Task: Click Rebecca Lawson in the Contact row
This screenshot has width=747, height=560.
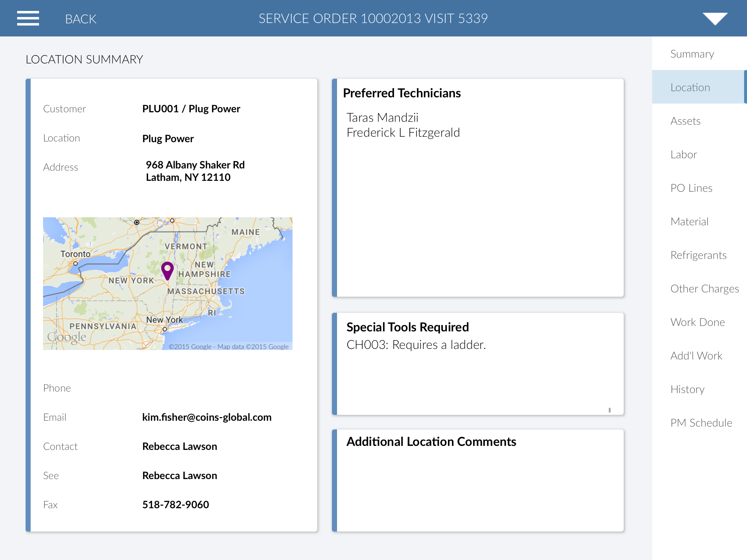Action: [x=179, y=446]
